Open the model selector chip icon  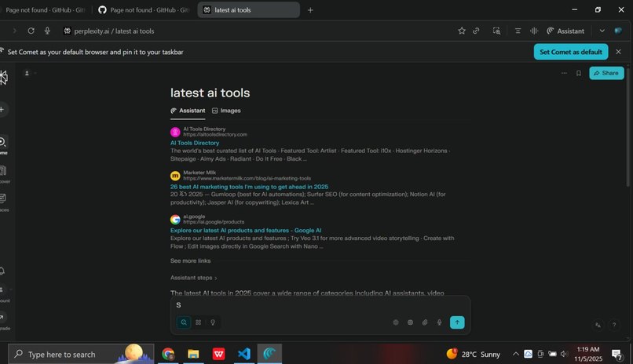[x=410, y=322]
